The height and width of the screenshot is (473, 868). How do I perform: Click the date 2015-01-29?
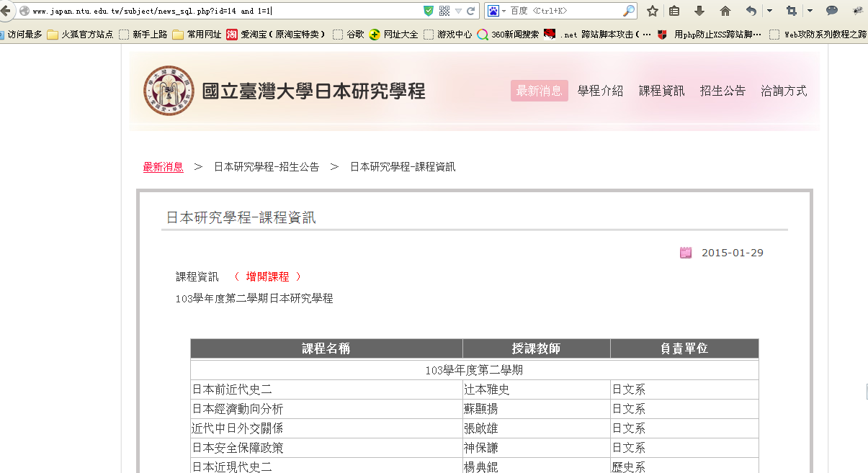pyautogui.click(x=733, y=253)
